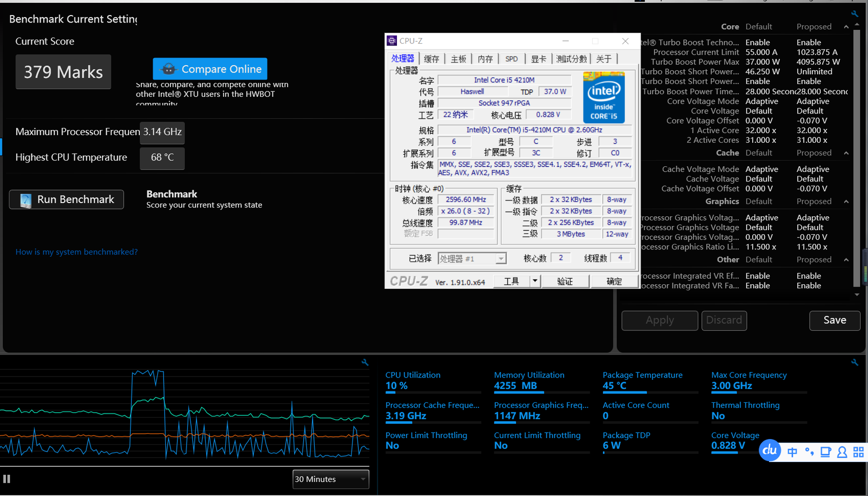Toggle Chinese input mode 中 icon
Screen dimensions: 868x496
pyautogui.click(x=792, y=452)
